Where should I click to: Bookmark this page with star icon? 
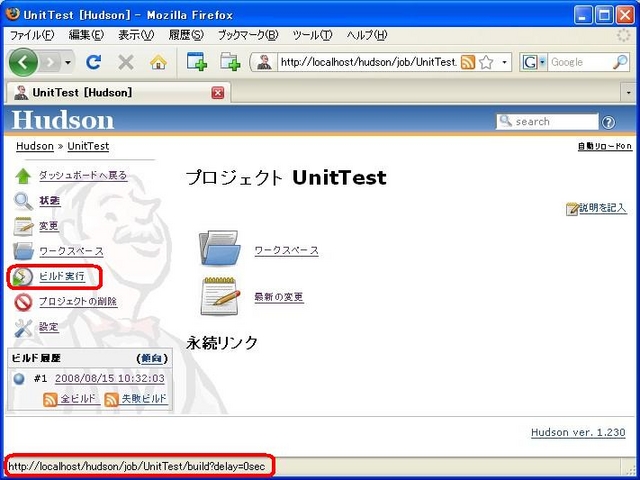tap(486, 62)
